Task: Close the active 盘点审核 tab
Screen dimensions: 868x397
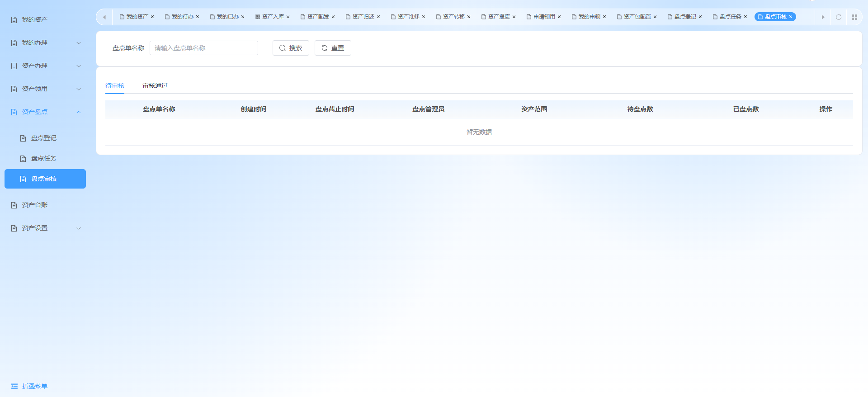Action: tap(791, 17)
